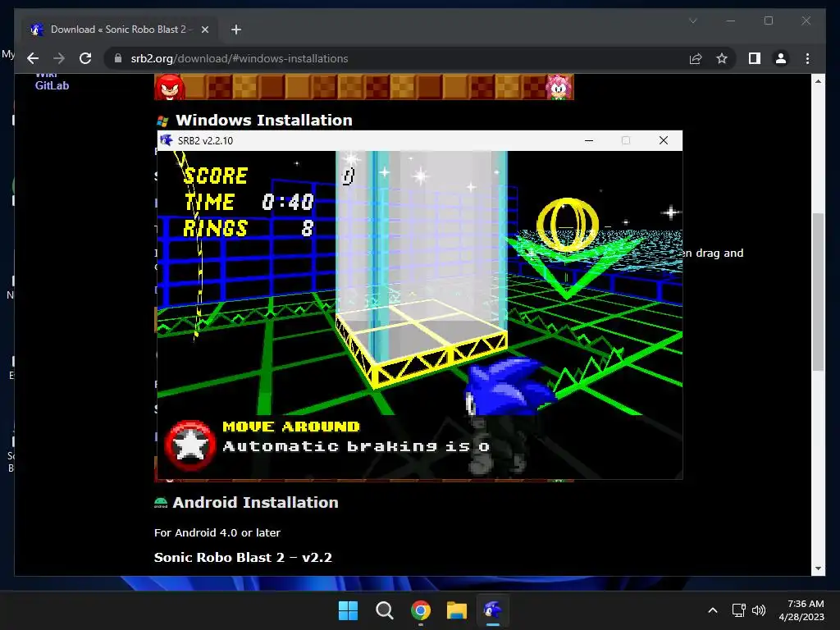This screenshot has width=840, height=630.
Task: Click the SCORE label in HUD
Action: coord(216,176)
